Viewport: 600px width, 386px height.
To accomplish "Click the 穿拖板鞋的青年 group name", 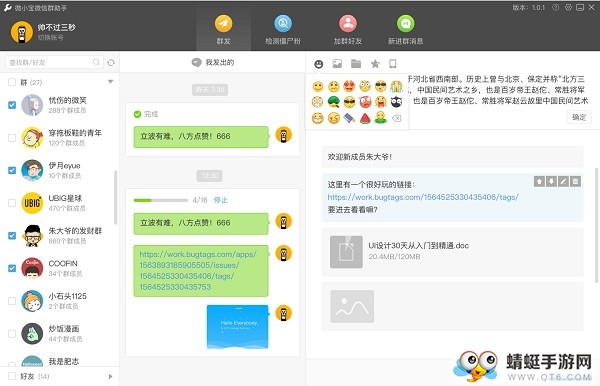I will pos(75,133).
